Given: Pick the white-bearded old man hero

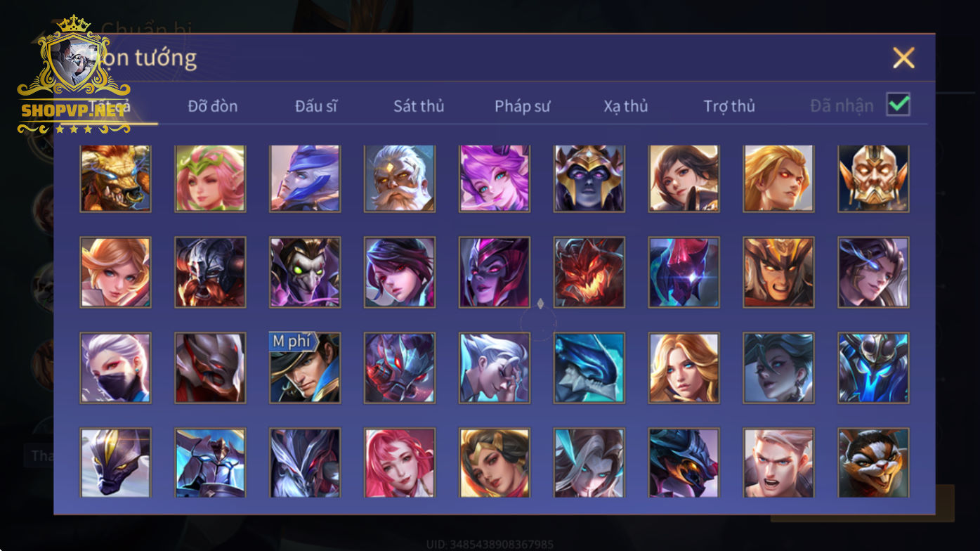Looking at the screenshot, I should 399,179.
